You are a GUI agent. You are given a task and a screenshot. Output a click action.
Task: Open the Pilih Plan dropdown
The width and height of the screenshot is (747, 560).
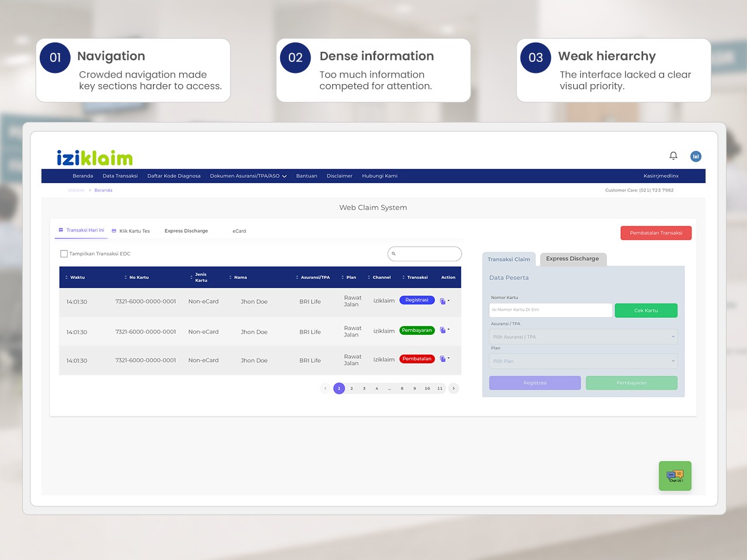(x=583, y=361)
